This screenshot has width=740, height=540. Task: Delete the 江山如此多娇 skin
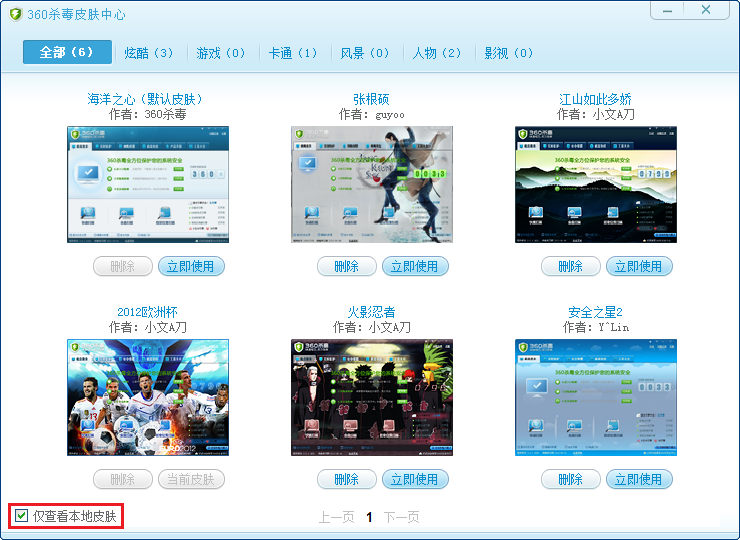[x=571, y=266]
